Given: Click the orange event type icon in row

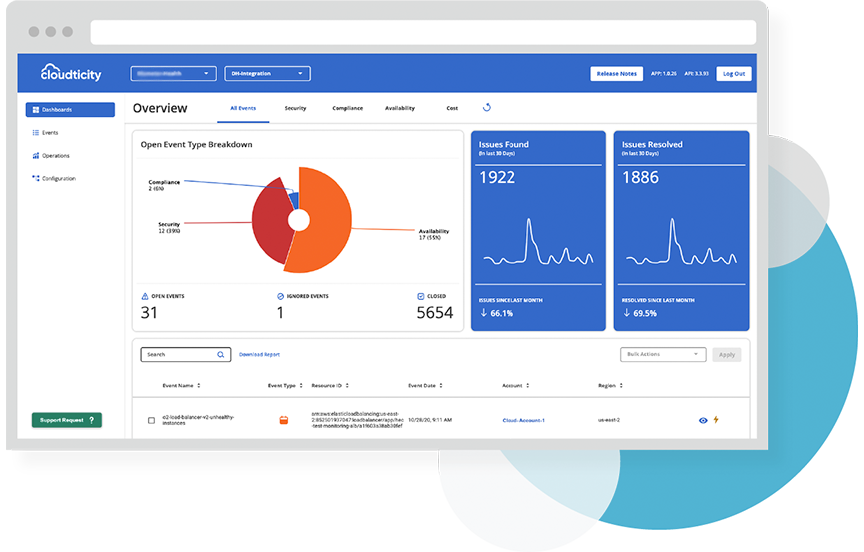Looking at the screenshot, I should tap(284, 420).
